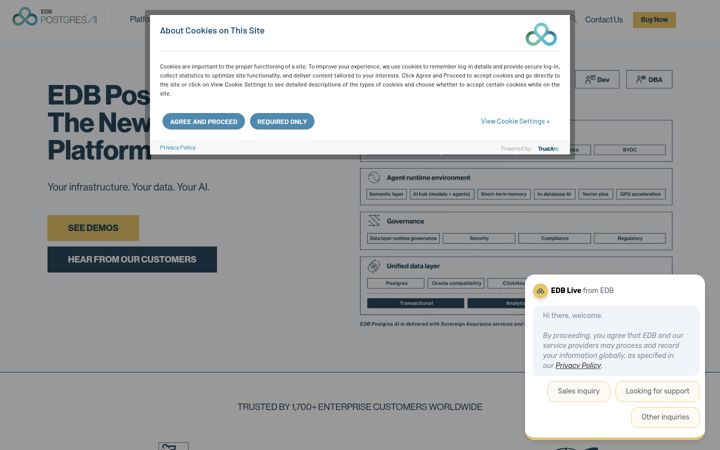Click the Governance section icon
The image size is (720, 450).
click(x=374, y=221)
